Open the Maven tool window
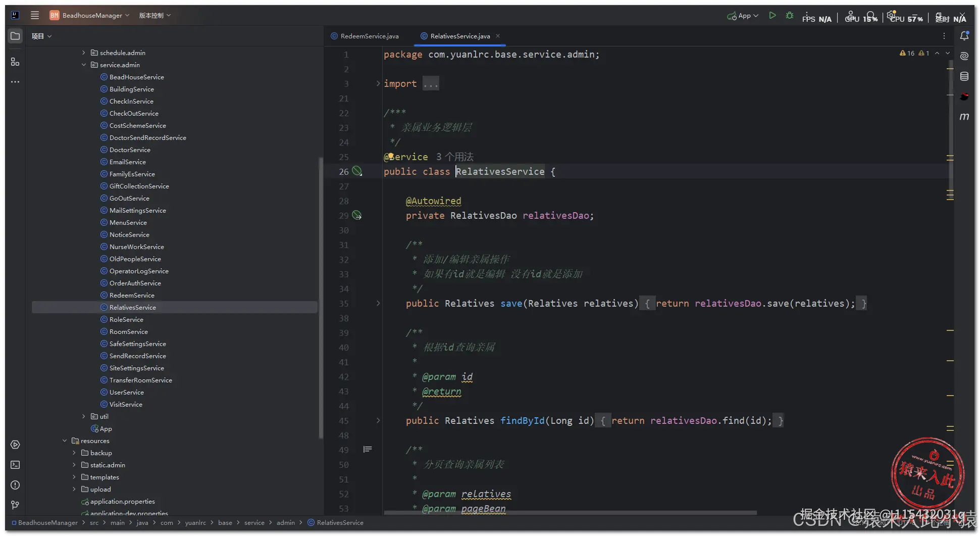Screen dimensions: 980x536 tap(964, 117)
